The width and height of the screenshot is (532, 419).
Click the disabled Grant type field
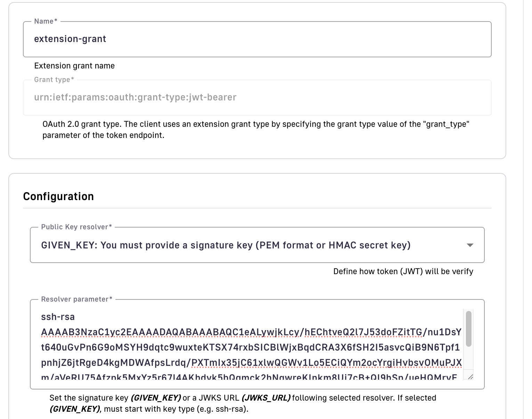[257, 98]
